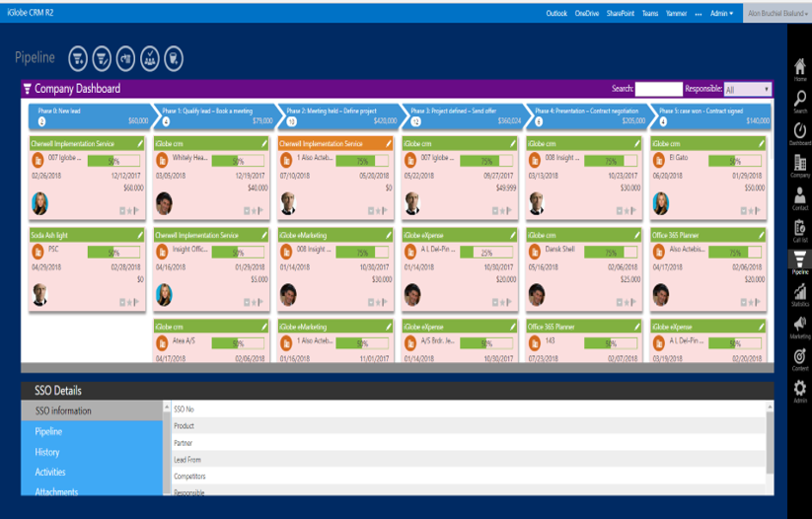
Task: Click company icon on Insight Offic... card
Action: (162, 252)
